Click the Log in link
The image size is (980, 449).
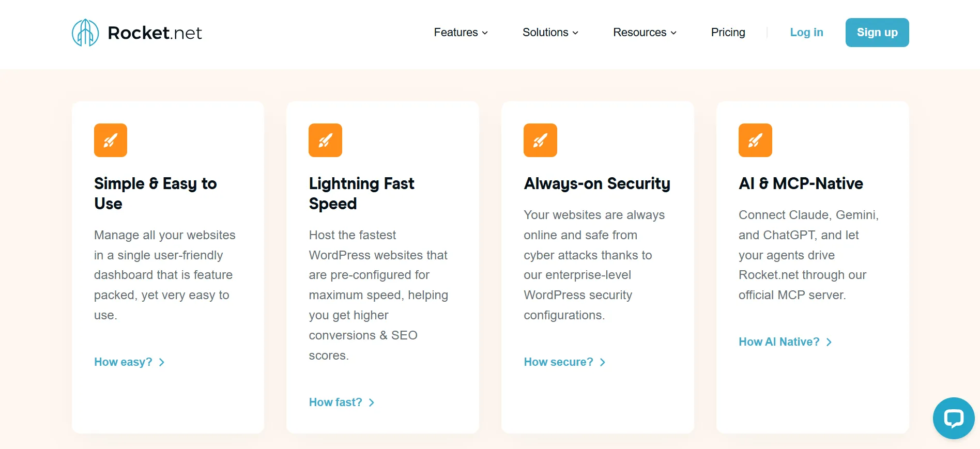(806, 33)
